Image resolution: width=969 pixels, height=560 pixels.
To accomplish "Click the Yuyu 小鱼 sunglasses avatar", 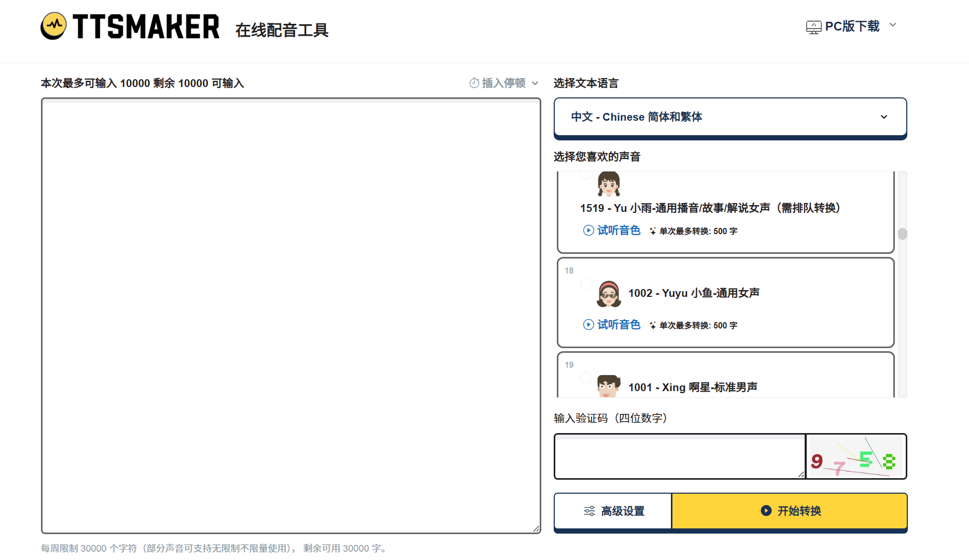I will [x=609, y=294].
